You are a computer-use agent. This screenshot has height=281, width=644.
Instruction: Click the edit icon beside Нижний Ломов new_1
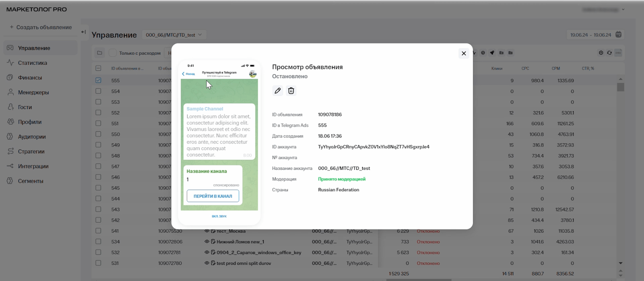coord(213,242)
